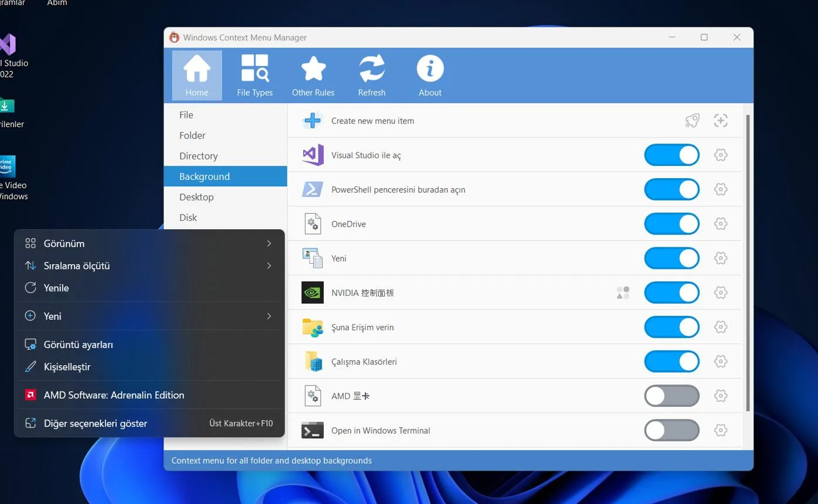Open the Home section in toolbar
Image resolution: width=818 pixels, height=504 pixels.
(197, 76)
